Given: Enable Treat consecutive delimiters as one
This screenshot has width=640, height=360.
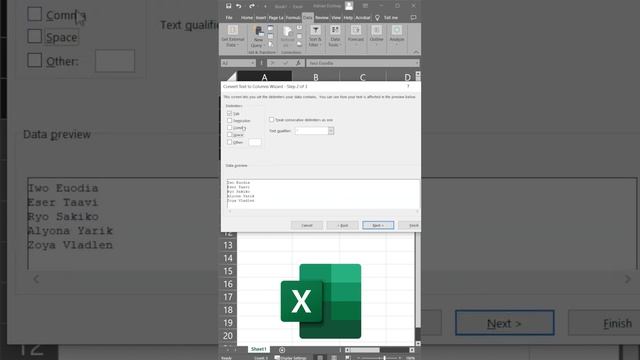Looking at the screenshot, I should point(271,120).
